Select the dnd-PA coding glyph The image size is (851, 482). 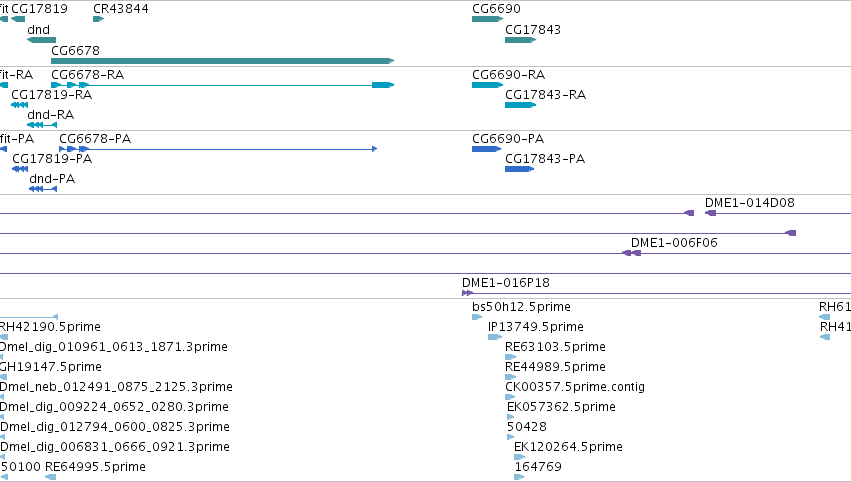point(43,189)
